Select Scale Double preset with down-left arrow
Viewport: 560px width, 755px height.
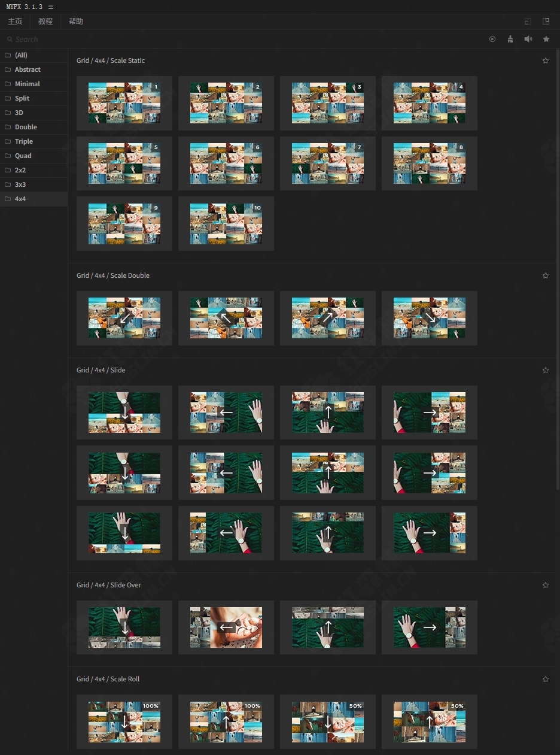coord(124,318)
